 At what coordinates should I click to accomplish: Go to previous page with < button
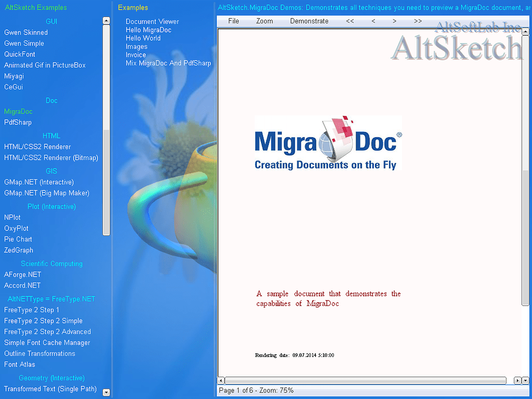click(x=373, y=21)
